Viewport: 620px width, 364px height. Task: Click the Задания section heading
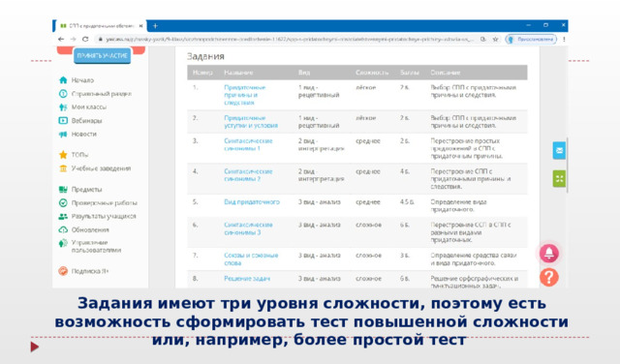tap(205, 56)
